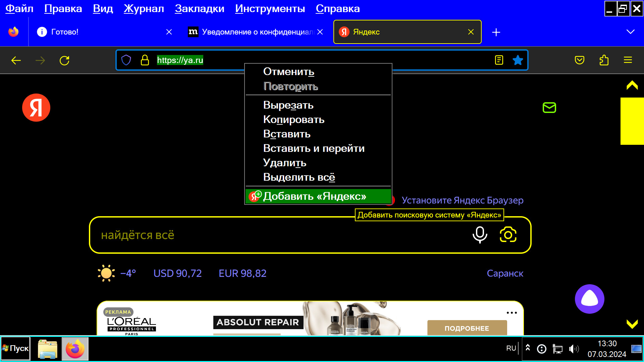
Task: Open the Журнал menu
Action: (144, 8)
